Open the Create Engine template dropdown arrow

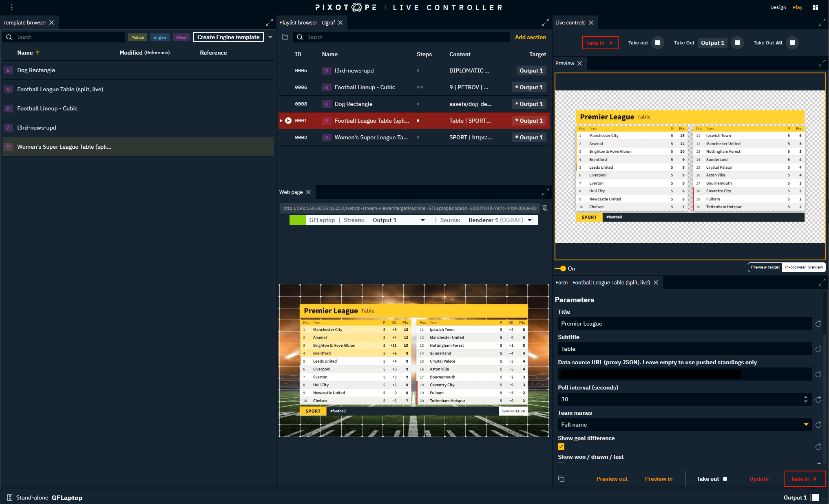(270, 37)
